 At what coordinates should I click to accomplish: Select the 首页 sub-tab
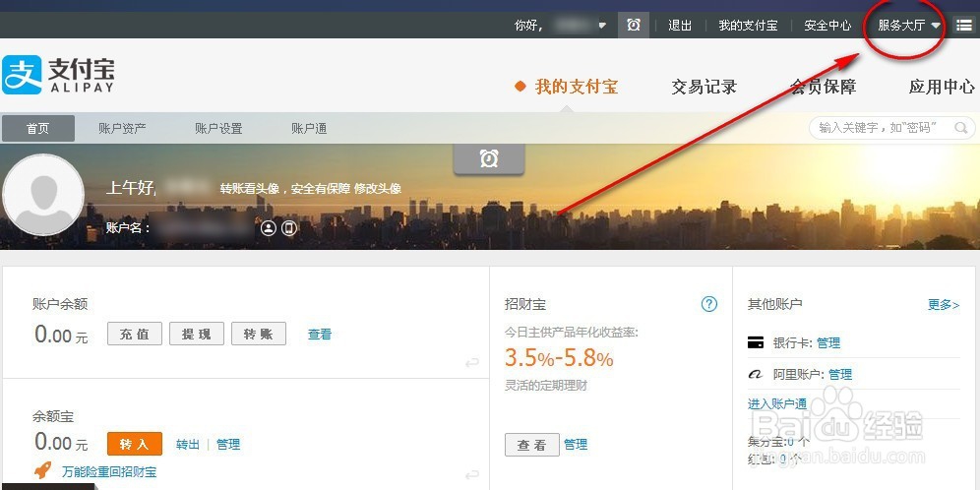(x=38, y=129)
